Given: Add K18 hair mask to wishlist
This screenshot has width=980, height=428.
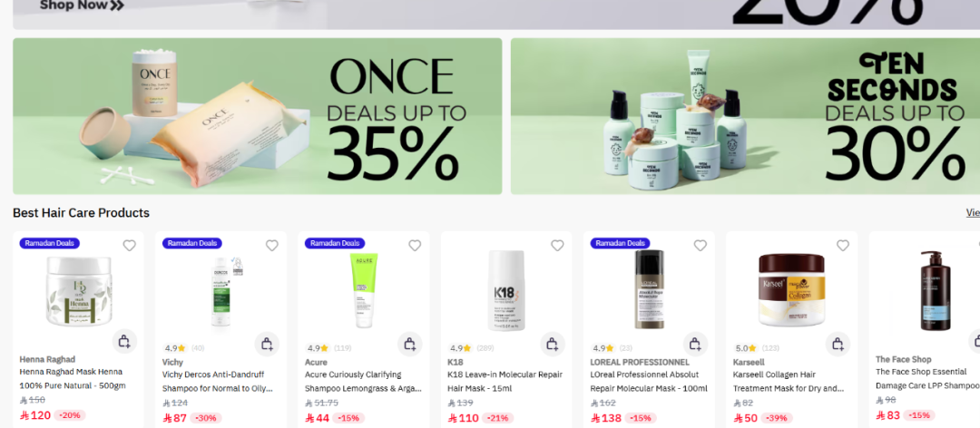Looking at the screenshot, I should tap(557, 246).
